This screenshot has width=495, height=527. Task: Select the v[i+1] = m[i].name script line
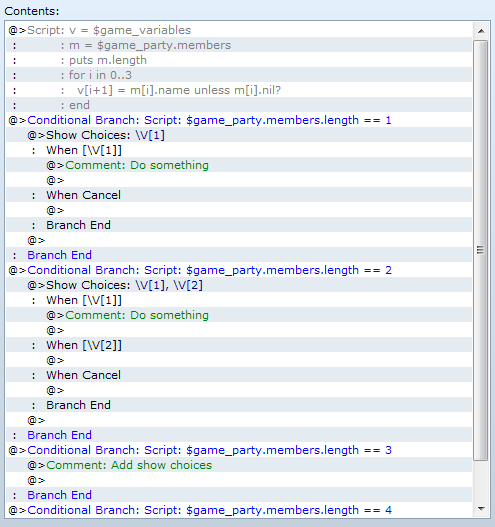[x=239, y=90]
